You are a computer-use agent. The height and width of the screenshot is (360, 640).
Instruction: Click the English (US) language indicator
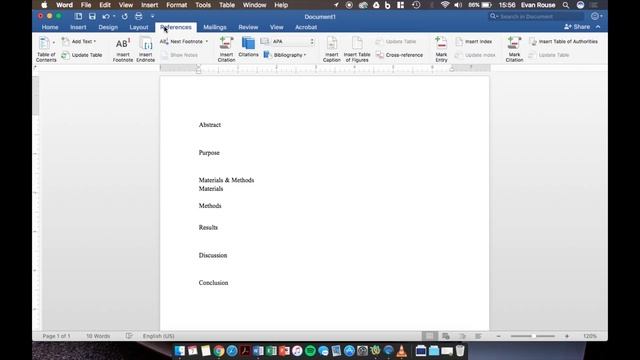click(158, 336)
